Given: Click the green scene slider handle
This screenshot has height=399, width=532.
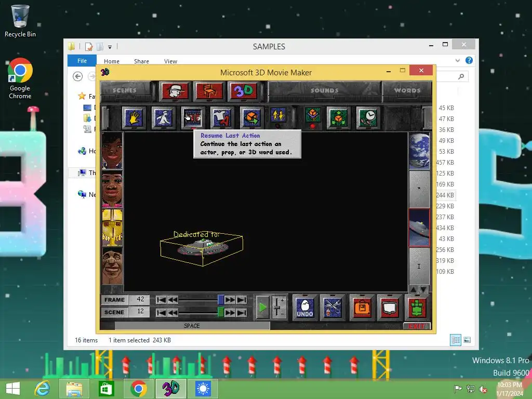Looking at the screenshot, I should 220,312.
